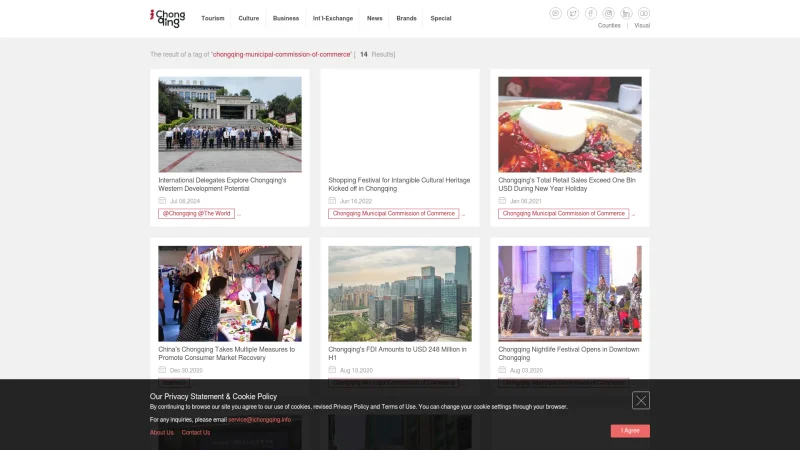Open About Us in cookie banner

click(162, 433)
